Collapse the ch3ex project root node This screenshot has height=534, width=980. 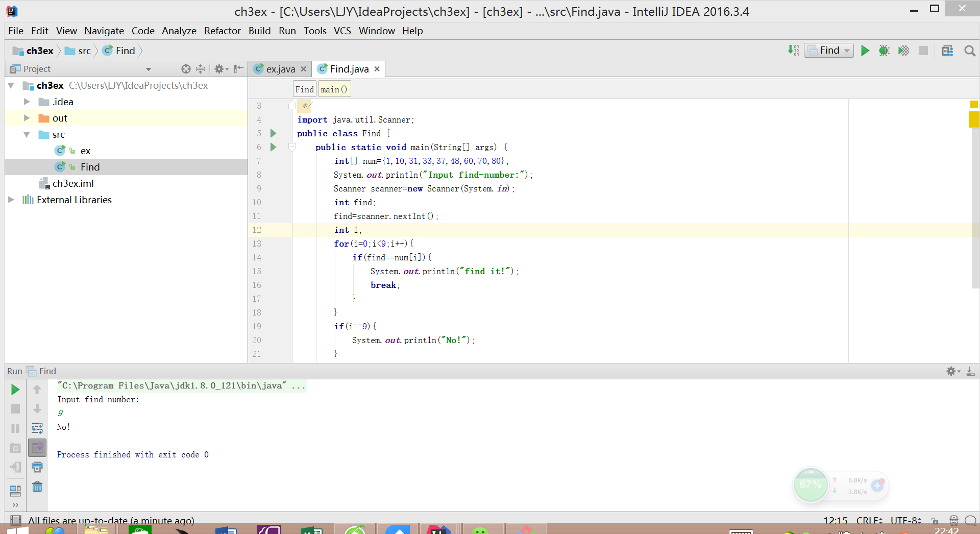pyautogui.click(x=11, y=85)
